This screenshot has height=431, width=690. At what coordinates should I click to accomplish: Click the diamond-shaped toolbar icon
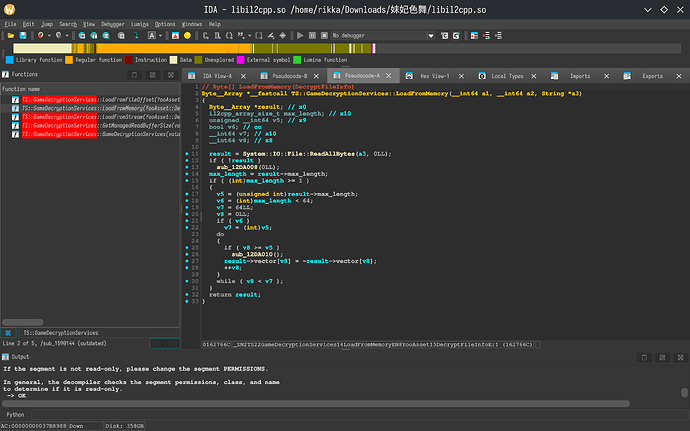click(283, 36)
